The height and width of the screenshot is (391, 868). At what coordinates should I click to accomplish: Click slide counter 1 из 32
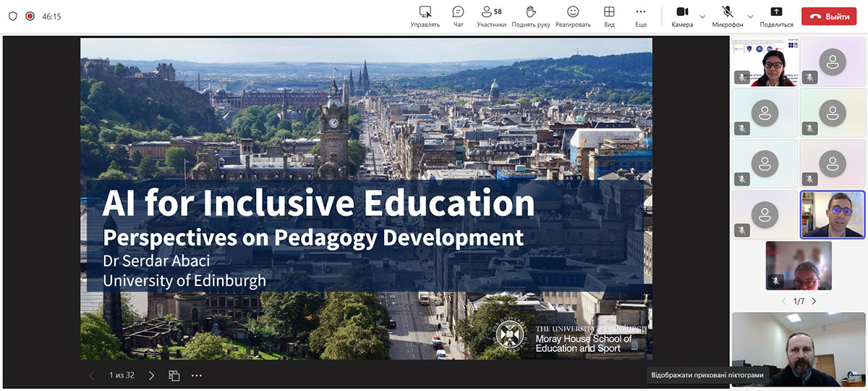(122, 375)
